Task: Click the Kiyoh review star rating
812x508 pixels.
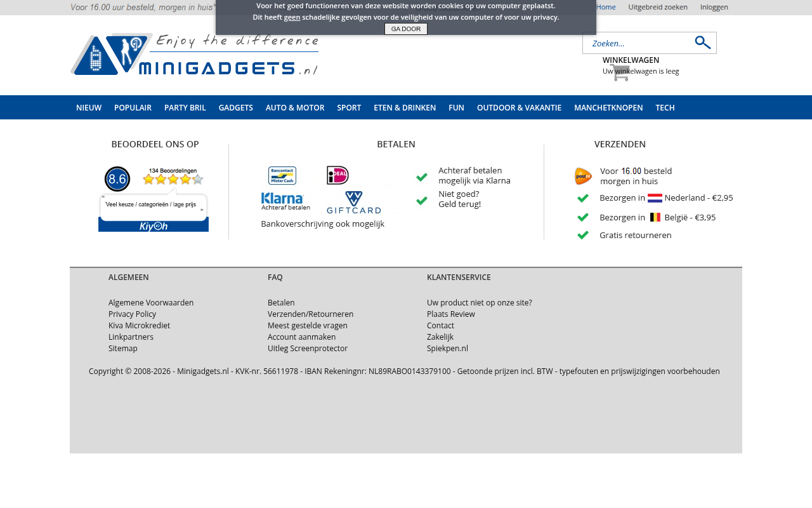Action: pos(173,179)
